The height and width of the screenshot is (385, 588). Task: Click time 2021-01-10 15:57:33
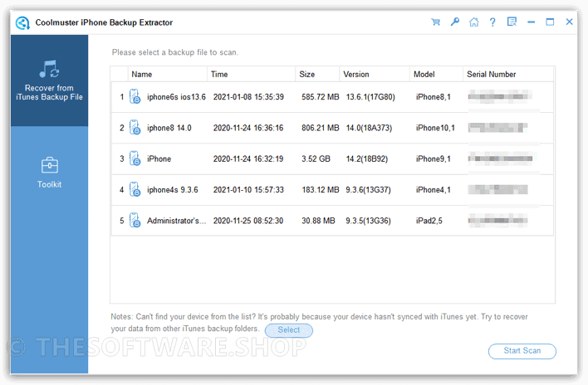[248, 190]
